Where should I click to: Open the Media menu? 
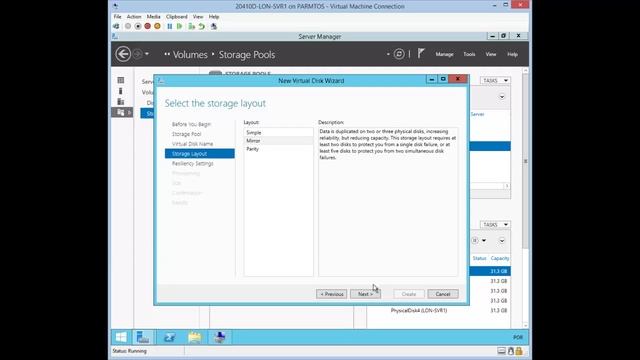point(153,17)
